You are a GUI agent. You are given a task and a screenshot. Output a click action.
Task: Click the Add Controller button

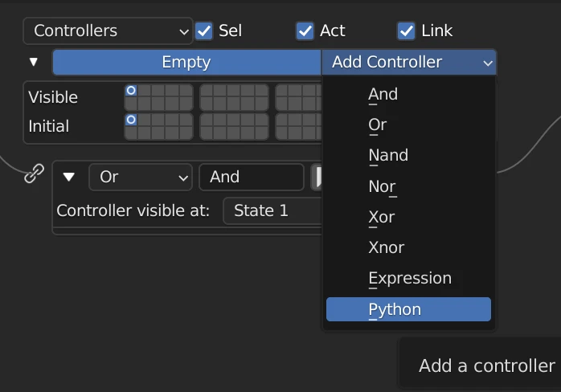coord(409,62)
